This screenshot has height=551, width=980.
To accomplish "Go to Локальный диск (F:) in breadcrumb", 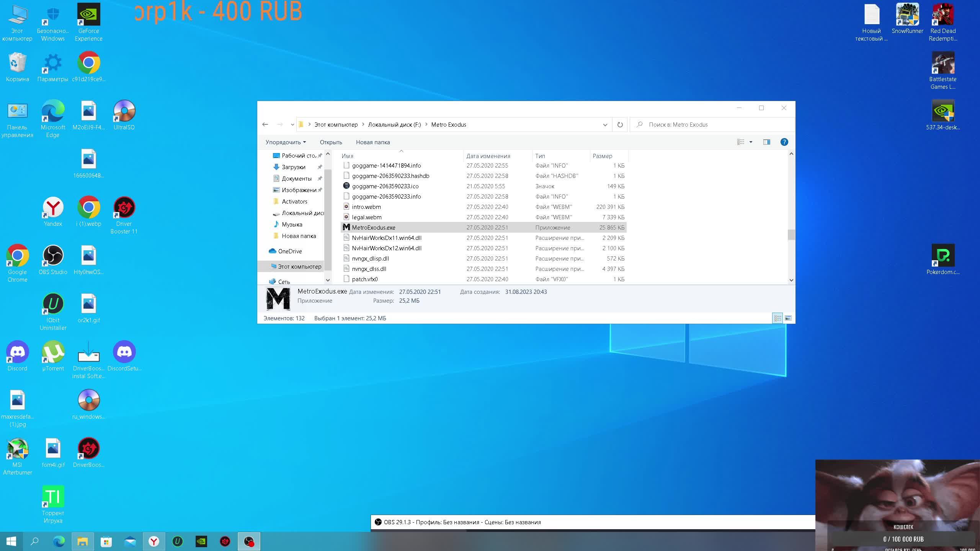I will coord(394,125).
